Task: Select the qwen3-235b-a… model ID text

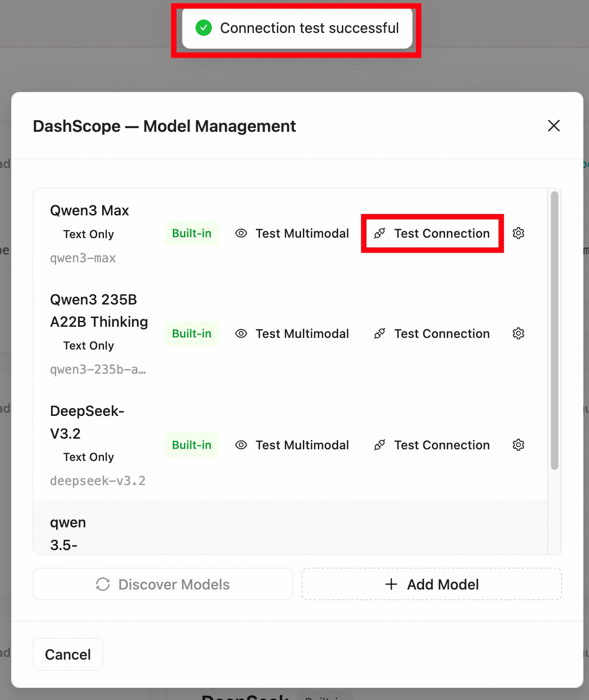Action: pyautogui.click(x=98, y=369)
